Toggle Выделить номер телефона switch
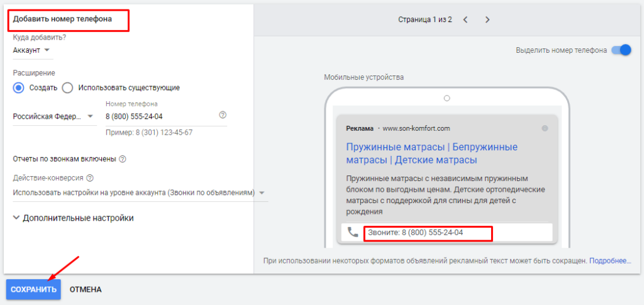644x305 pixels. 620,50
